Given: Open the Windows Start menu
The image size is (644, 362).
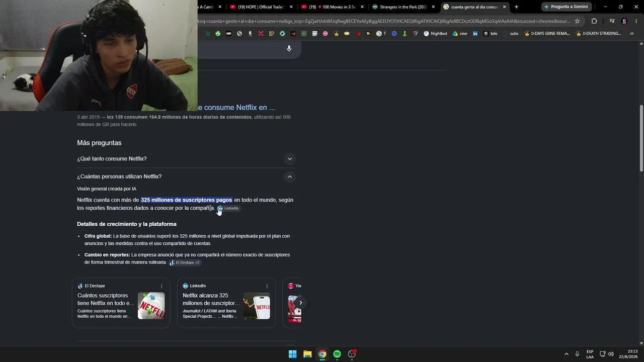Looking at the screenshot, I should point(292,354).
